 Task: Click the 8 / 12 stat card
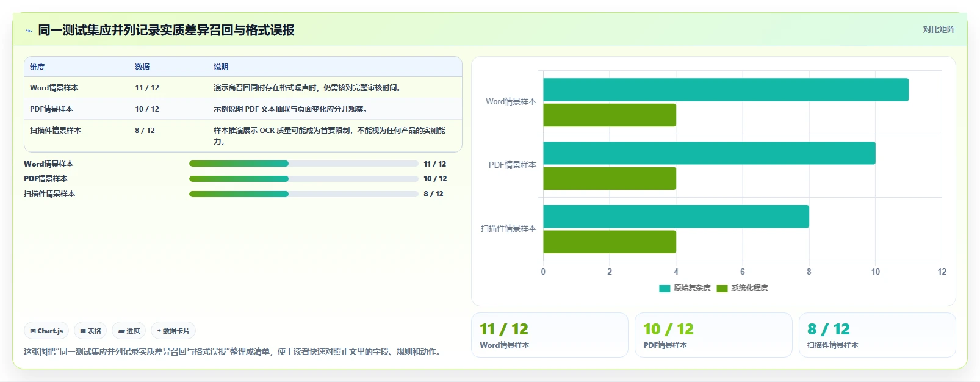tap(877, 335)
